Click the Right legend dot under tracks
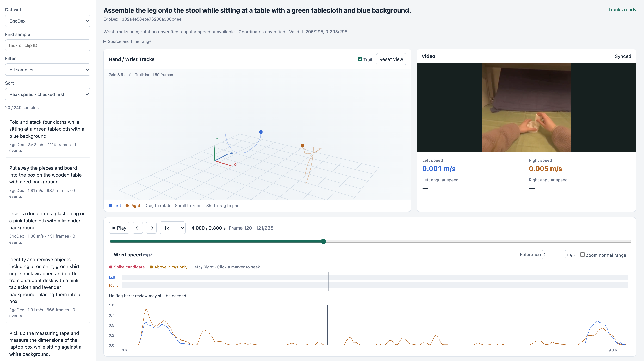The width and height of the screenshot is (644, 361). coord(127,206)
